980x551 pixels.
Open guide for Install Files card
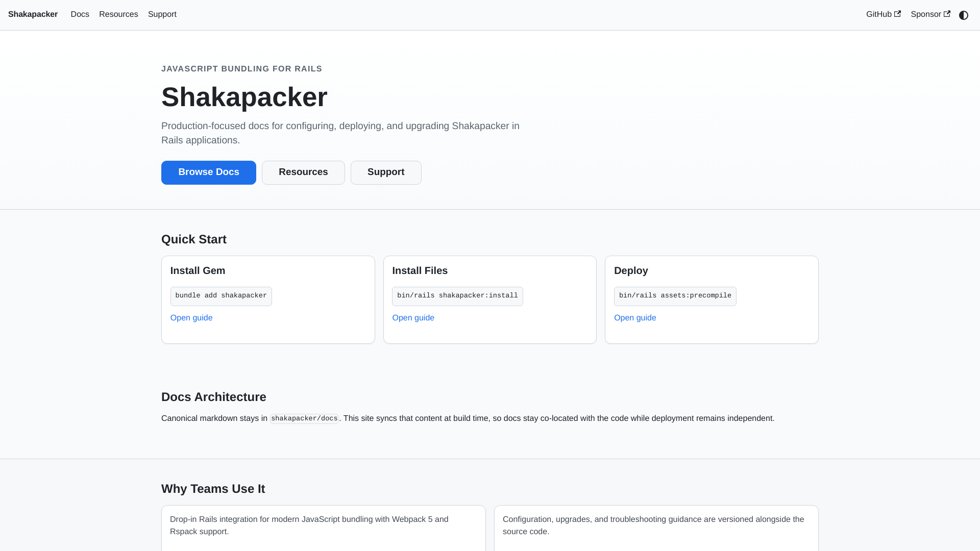tap(413, 318)
